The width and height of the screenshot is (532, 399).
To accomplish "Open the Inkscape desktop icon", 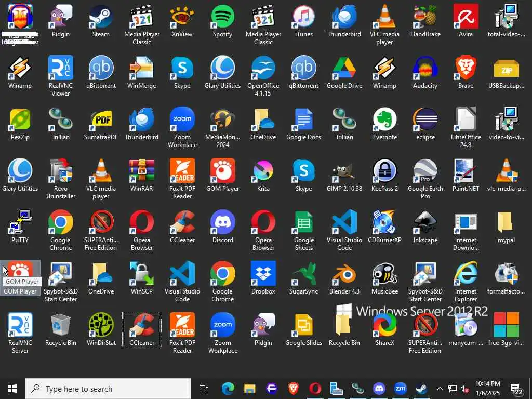I will 425,227.
